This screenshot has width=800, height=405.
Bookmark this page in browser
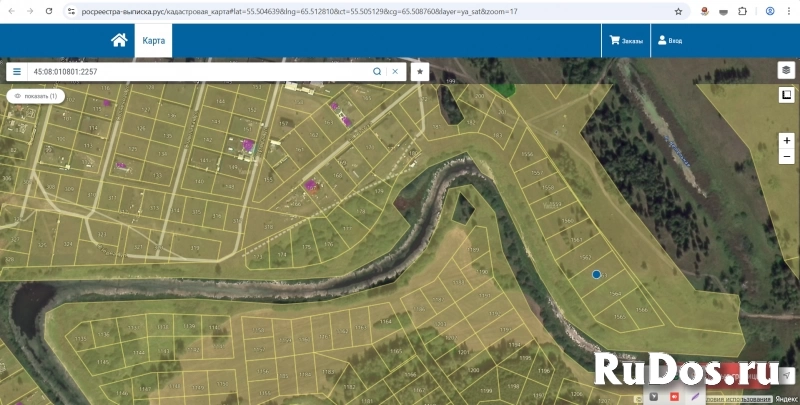pyautogui.click(x=678, y=11)
